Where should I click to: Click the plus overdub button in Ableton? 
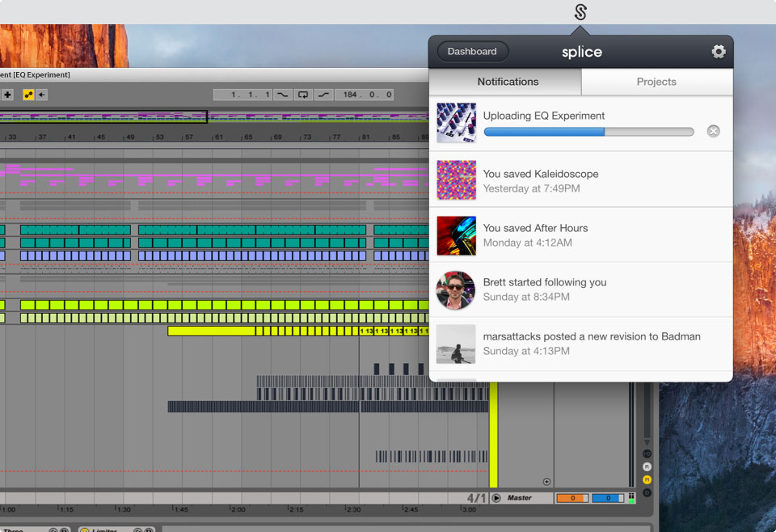tap(7, 95)
